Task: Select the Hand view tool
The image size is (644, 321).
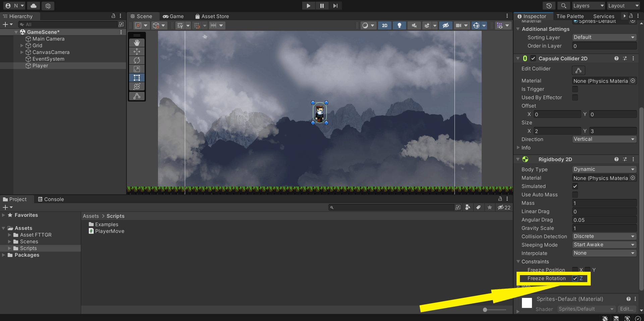Action: [137, 43]
